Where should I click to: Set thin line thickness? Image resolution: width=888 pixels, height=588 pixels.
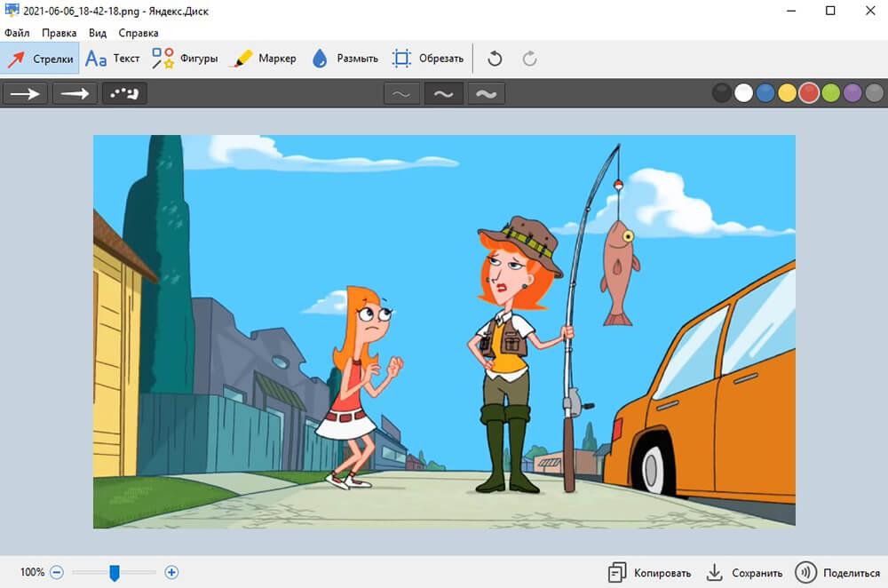401,94
